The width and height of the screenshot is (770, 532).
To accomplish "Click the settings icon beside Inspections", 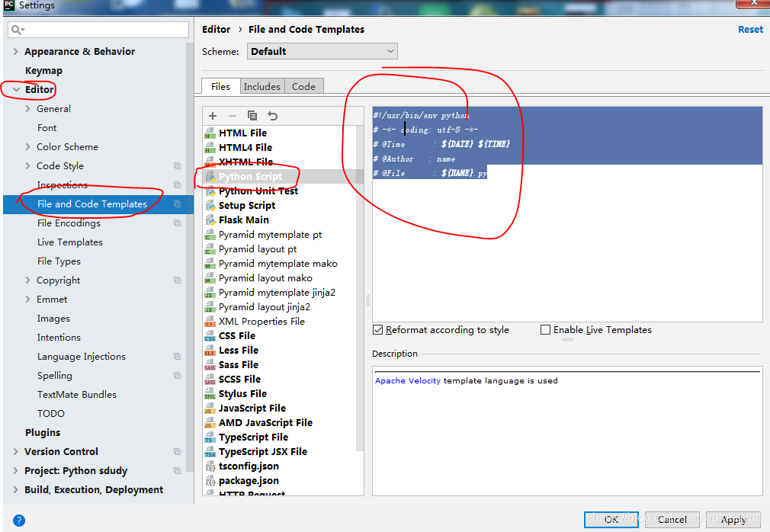I will [x=177, y=184].
